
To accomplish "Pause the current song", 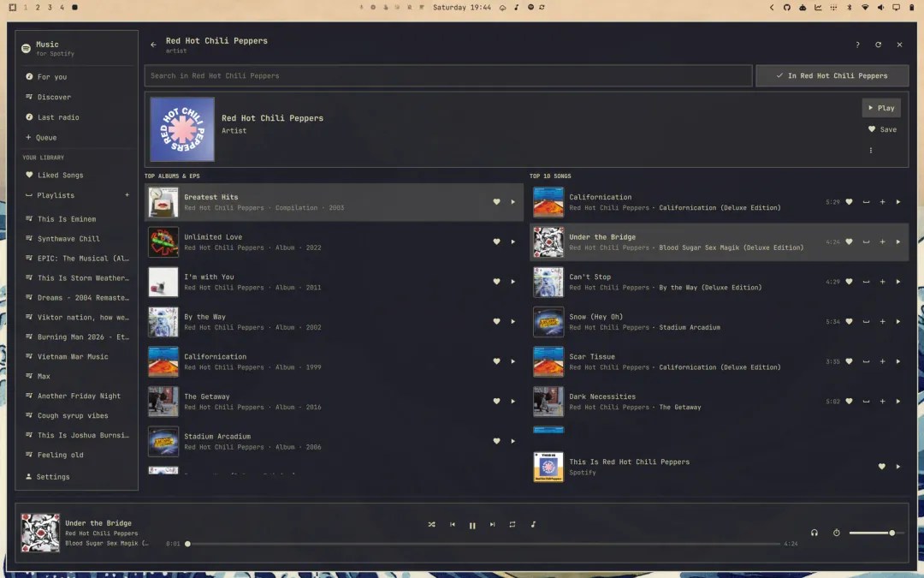I will pyautogui.click(x=472, y=525).
